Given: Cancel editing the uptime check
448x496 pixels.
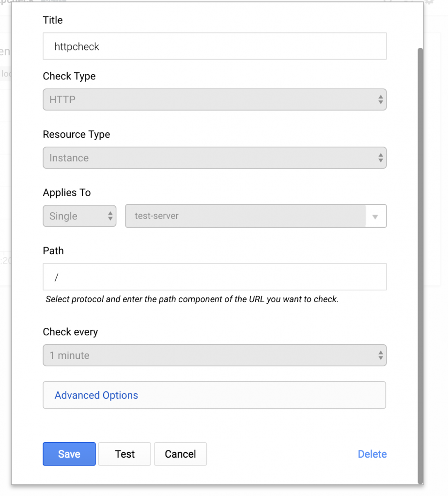Looking at the screenshot, I should pos(180,454).
